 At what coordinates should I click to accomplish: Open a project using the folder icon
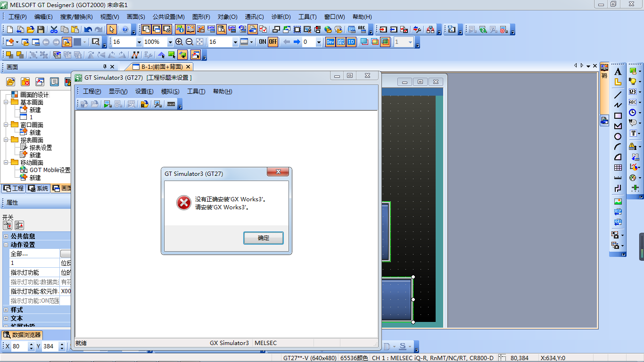[31, 29]
